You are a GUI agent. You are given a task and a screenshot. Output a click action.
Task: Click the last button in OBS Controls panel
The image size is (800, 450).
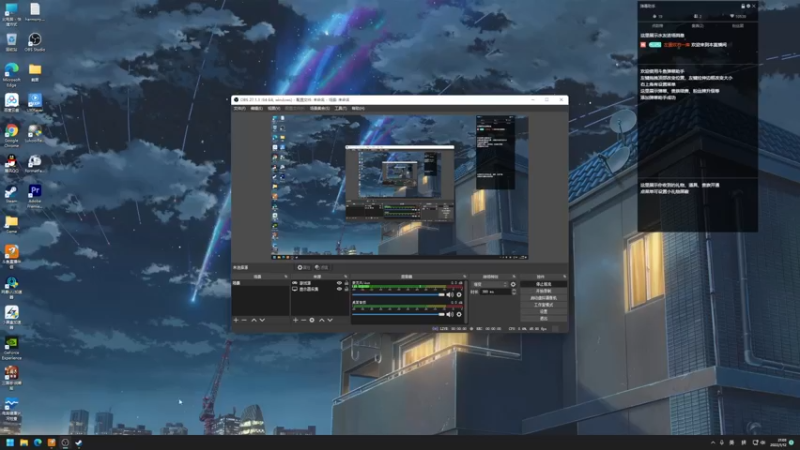[543, 318]
